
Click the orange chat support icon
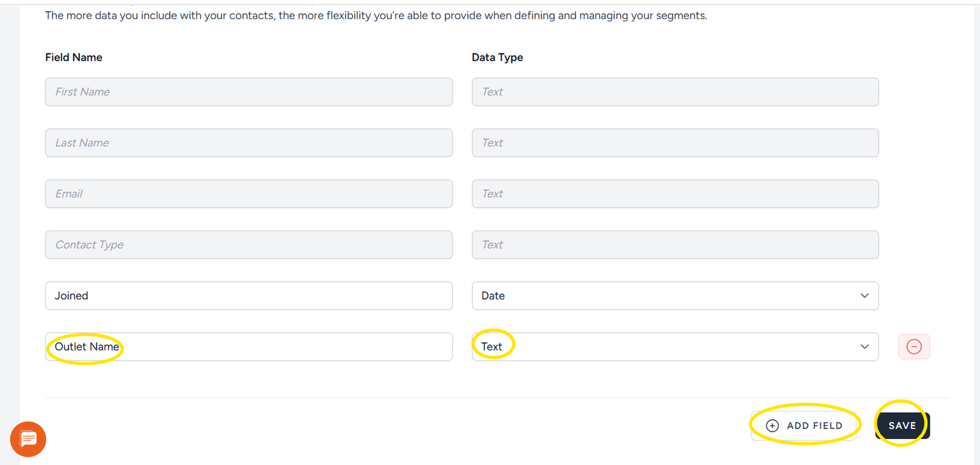(x=28, y=439)
